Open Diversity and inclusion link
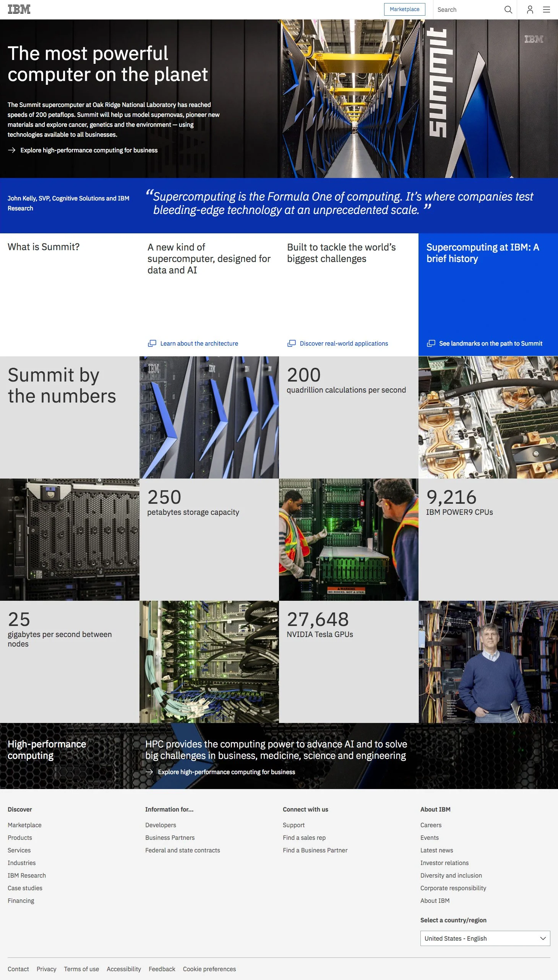The height and width of the screenshot is (980, 558). click(451, 875)
